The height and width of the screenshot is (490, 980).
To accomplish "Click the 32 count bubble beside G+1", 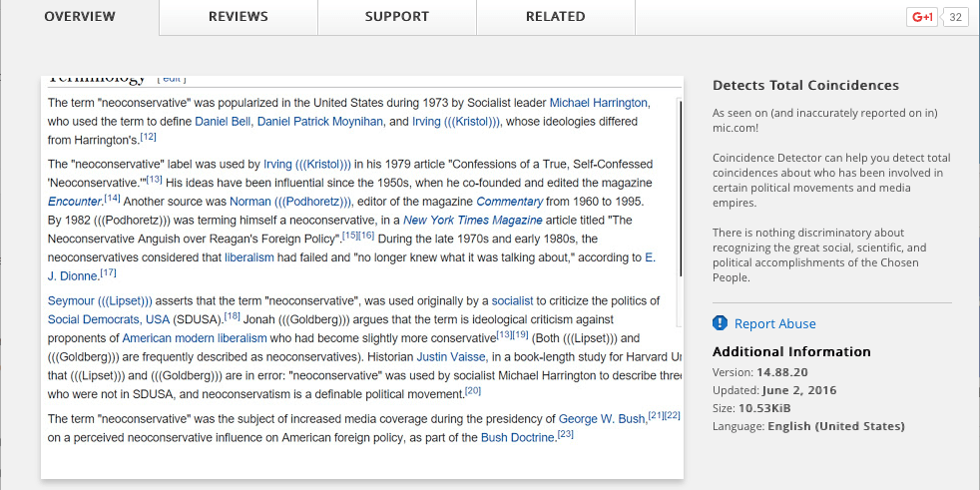I will click(955, 17).
